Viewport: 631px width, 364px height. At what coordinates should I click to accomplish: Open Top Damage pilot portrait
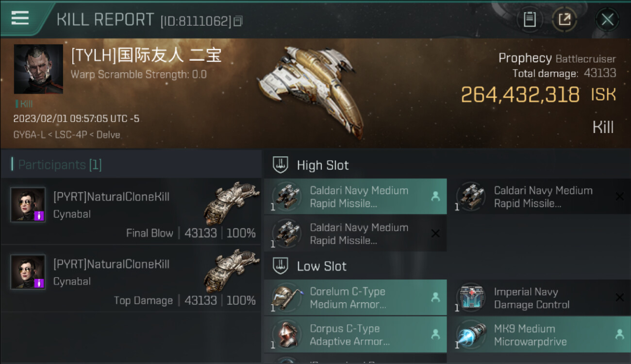pos(28,272)
